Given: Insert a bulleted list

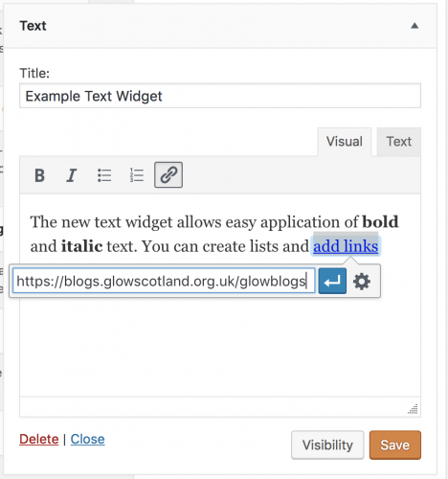Looking at the screenshot, I should point(104,175).
